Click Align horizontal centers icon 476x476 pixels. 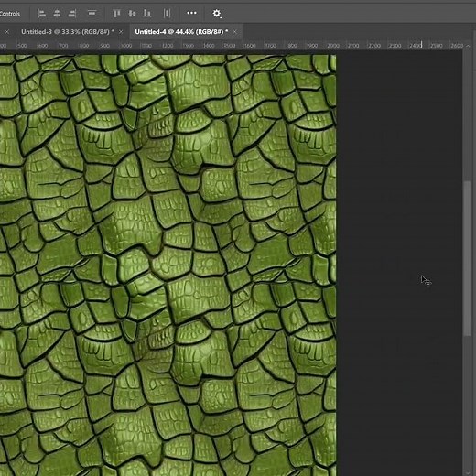coord(57,14)
